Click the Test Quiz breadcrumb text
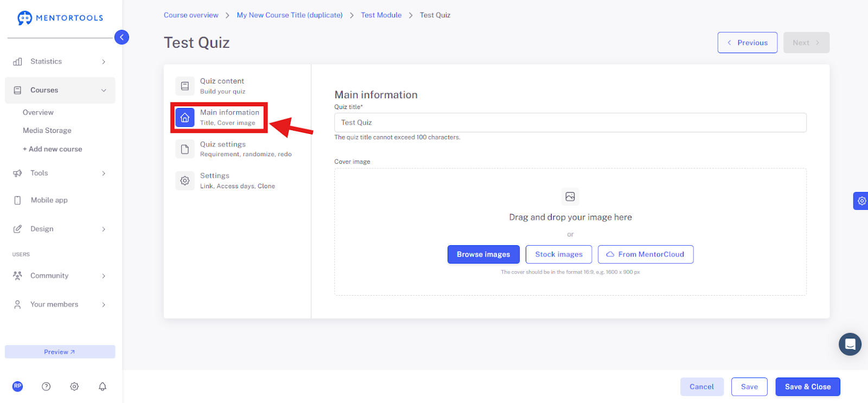Image resolution: width=868 pixels, height=403 pixels. tap(435, 15)
